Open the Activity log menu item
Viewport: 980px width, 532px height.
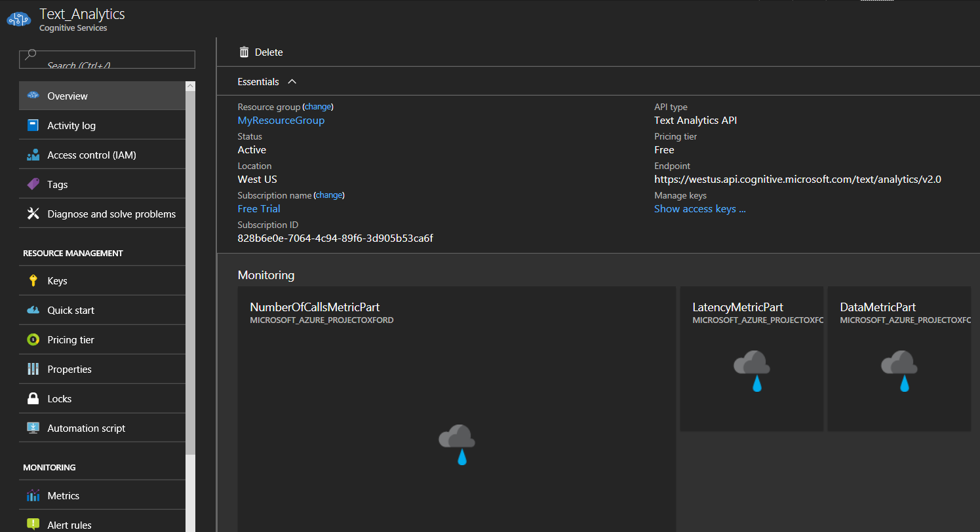102,125
